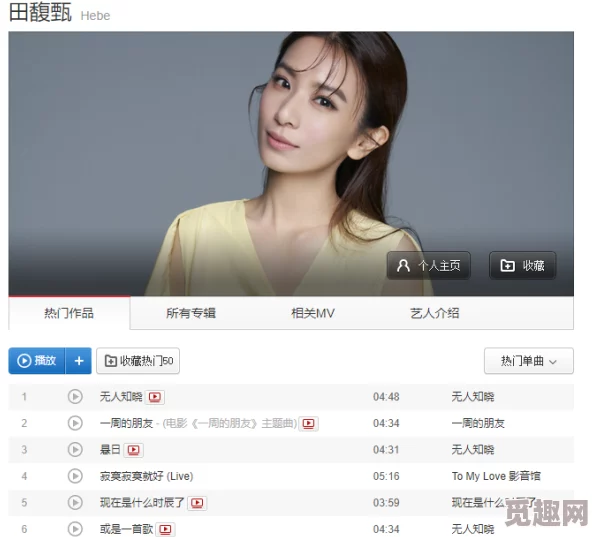Play the song 无人知晓 in row 1
Image resolution: width=594 pixels, height=537 pixels.
[75, 397]
